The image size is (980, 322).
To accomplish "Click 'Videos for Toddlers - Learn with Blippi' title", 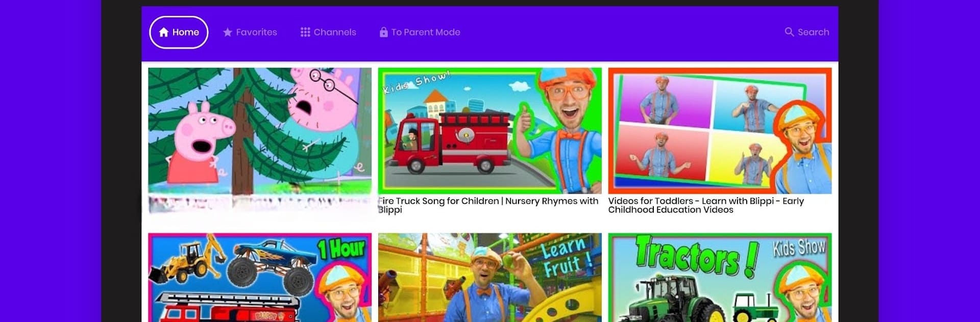I will tap(706, 205).
